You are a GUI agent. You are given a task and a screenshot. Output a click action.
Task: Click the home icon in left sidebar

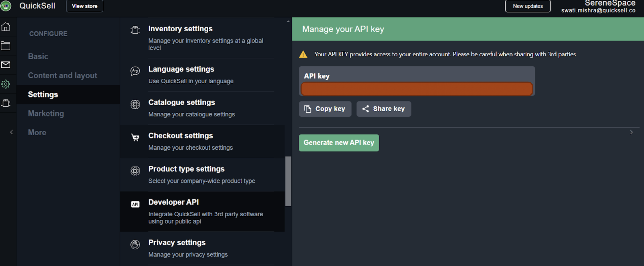(6, 27)
